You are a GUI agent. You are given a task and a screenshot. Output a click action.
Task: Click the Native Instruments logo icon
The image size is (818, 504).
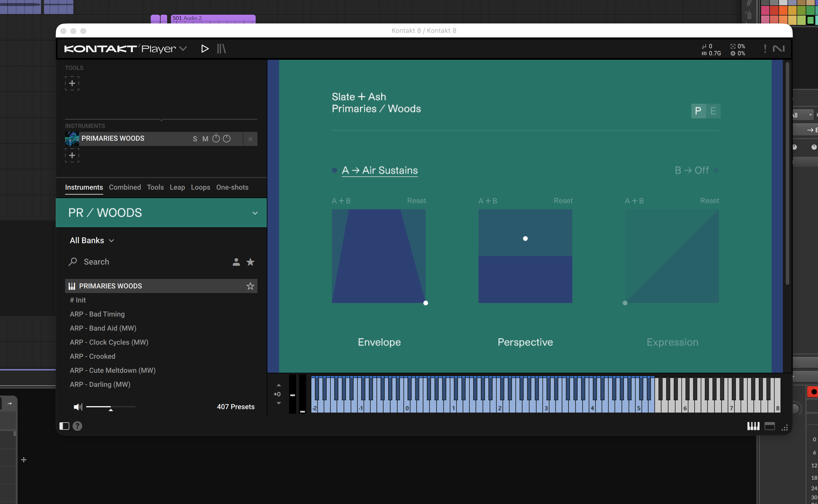[x=779, y=49]
